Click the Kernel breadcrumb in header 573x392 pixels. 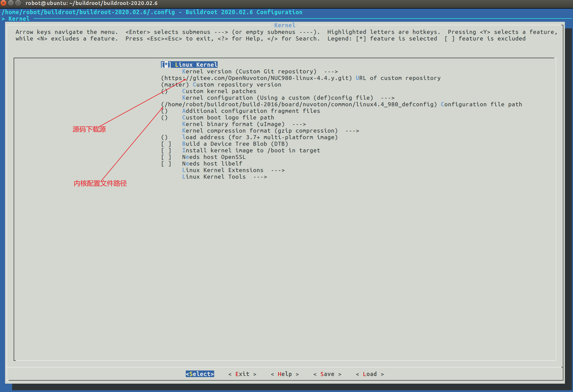[x=19, y=19]
